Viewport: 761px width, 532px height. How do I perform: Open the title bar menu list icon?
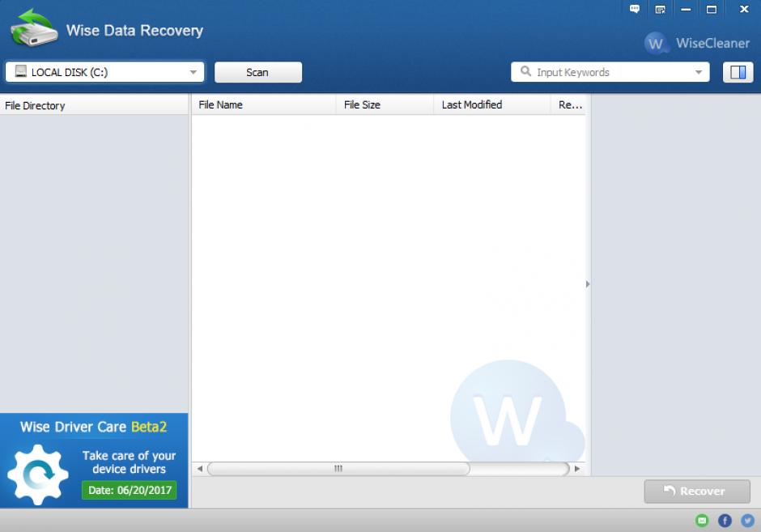click(660, 9)
